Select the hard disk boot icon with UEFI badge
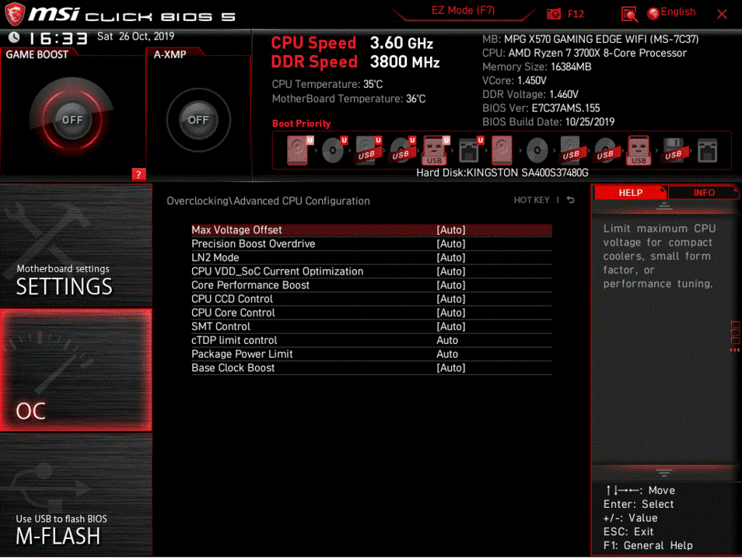 tap(299, 150)
